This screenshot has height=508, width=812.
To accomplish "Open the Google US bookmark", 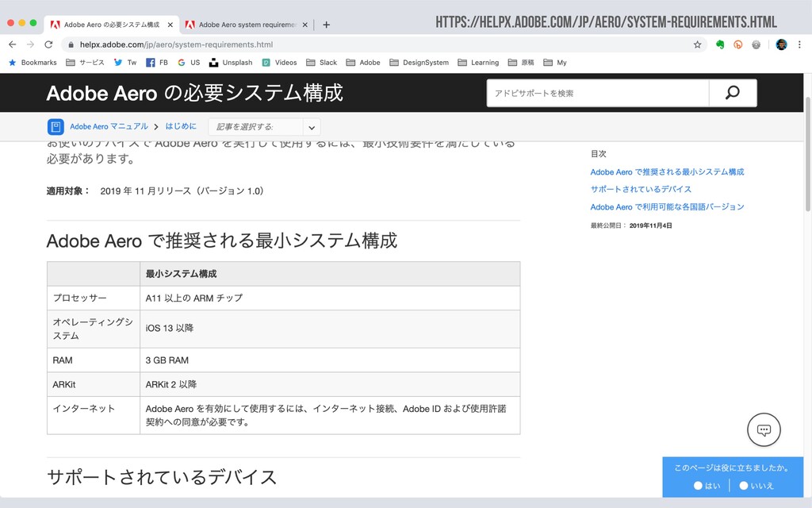I will [189, 63].
